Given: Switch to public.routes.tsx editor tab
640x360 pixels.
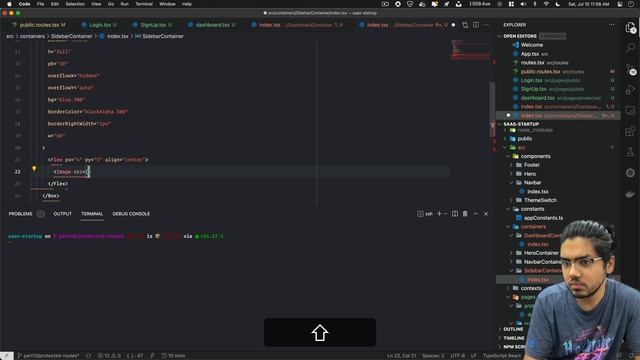Looking at the screenshot, I should tap(38, 25).
